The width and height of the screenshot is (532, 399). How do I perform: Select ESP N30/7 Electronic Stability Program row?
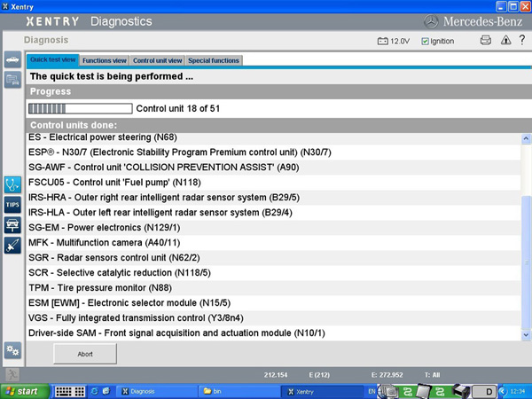tap(273, 153)
